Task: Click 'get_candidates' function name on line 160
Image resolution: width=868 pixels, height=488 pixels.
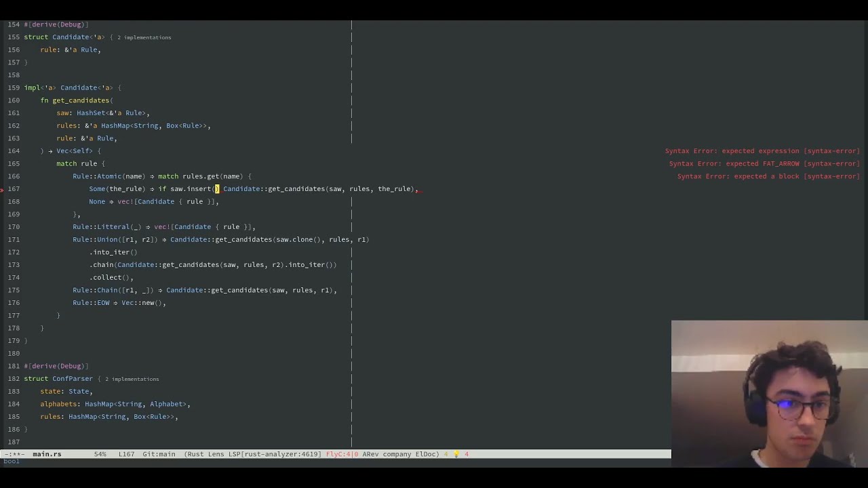Action: (81, 100)
